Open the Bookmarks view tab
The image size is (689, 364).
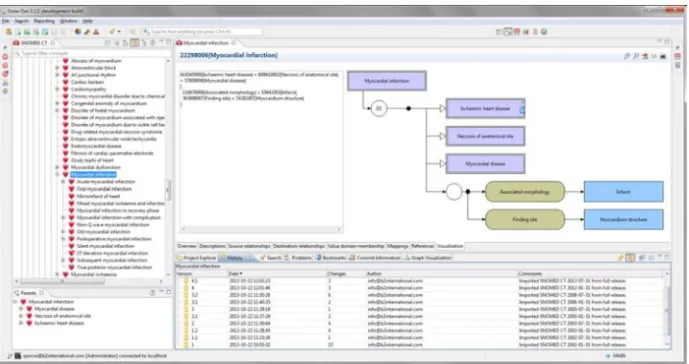tap(331, 258)
